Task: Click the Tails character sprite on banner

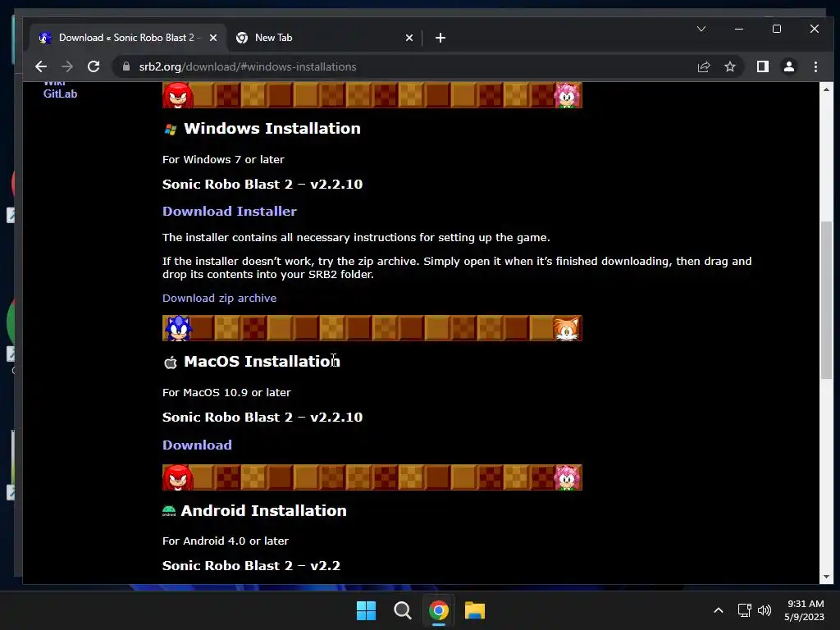Action: tap(567, 328)
